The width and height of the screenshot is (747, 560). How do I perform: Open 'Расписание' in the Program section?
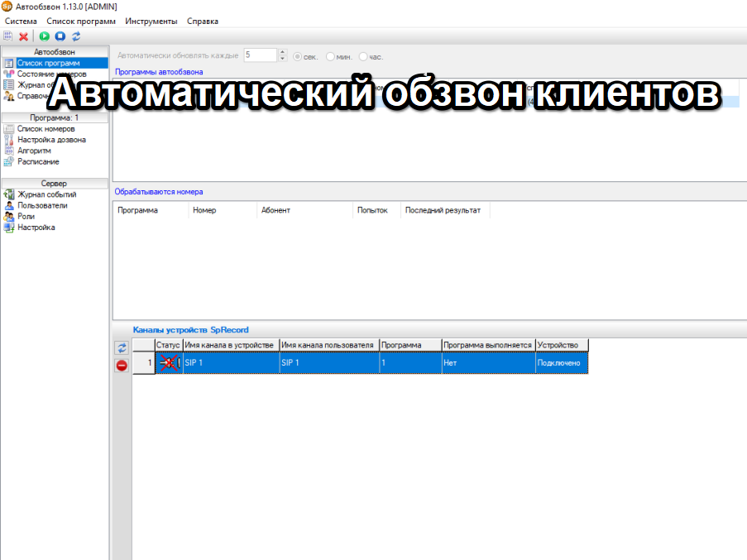pos(38,161)
